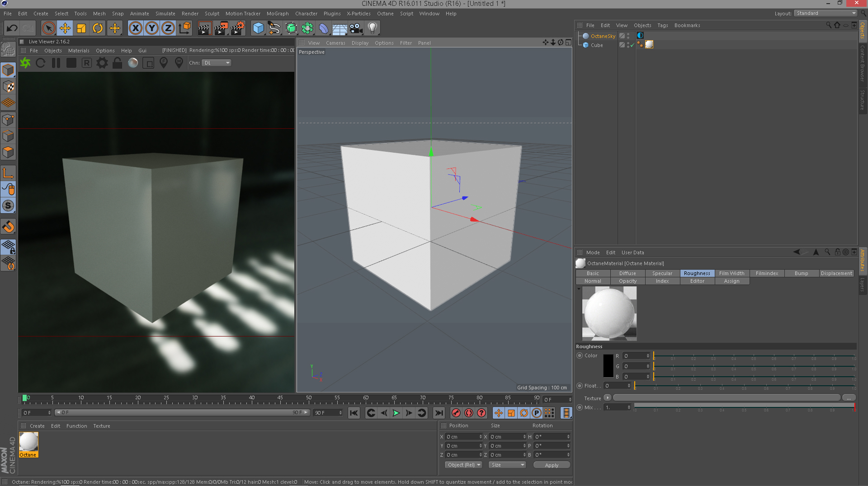Click the Undo arrow icon

12,28
